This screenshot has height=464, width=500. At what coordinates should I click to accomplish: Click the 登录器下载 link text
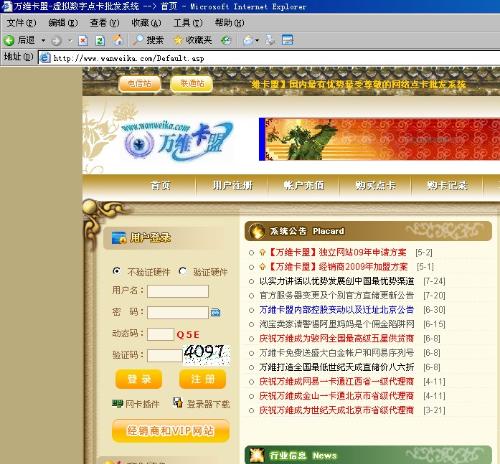[208, 404]
